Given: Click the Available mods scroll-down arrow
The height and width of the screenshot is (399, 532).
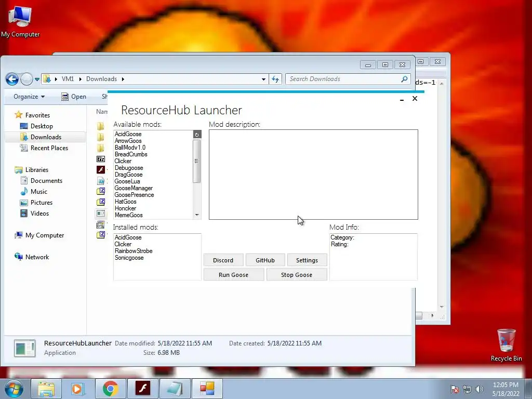Looking at the screenshot, I should [197, 215].
